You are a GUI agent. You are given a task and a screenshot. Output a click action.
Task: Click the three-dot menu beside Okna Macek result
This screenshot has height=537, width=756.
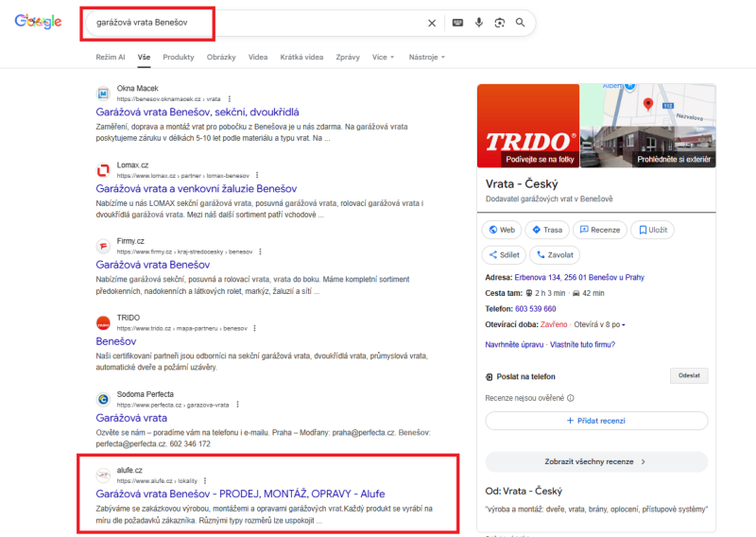[x=229, y=98]
